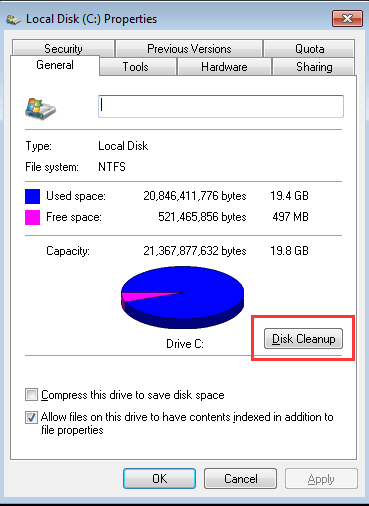Launch Disk Cleanup

point(303,339)
